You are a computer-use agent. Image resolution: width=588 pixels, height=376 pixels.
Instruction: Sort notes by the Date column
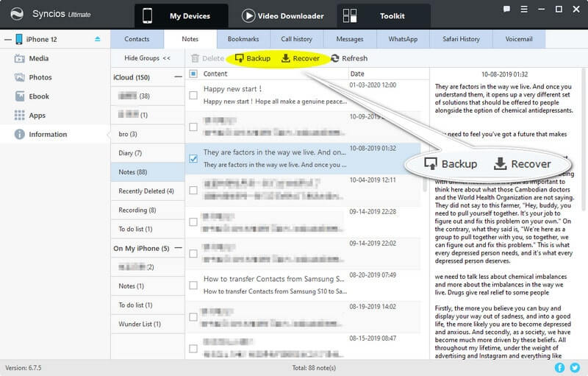[357, 74]
